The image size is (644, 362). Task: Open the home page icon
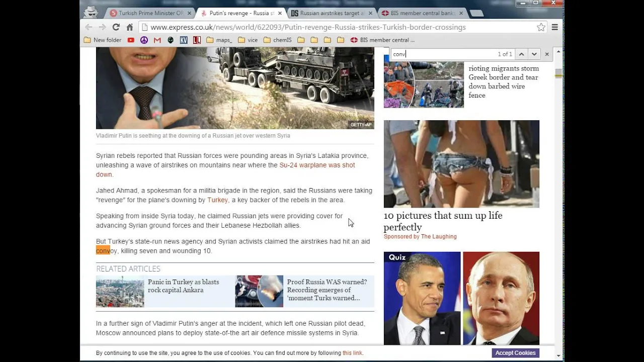pos(129,27)
